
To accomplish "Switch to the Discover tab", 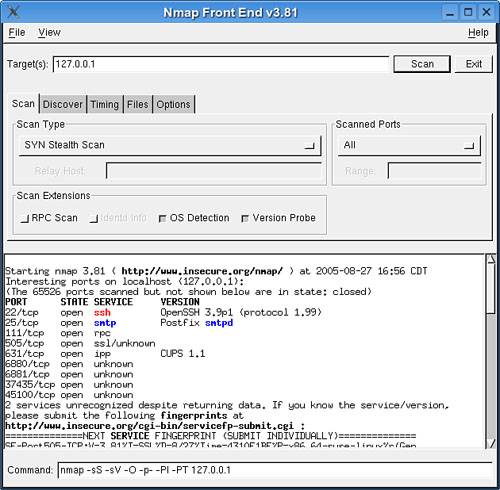I will 63,104.
